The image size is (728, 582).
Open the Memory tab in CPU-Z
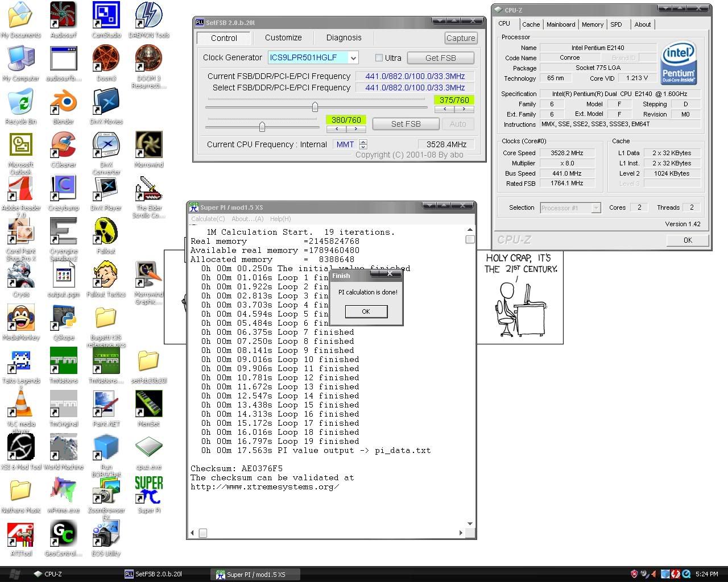point(592,24)
